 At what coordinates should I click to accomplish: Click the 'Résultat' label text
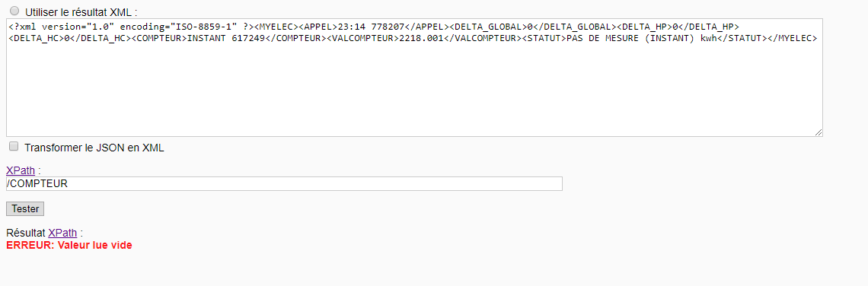pos(26,233)
